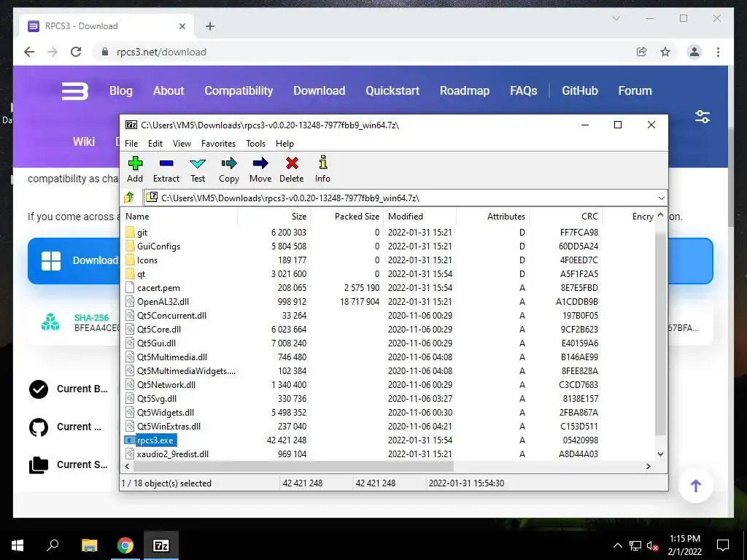Click the scroll-to-top arrow button

coord(695,486)
